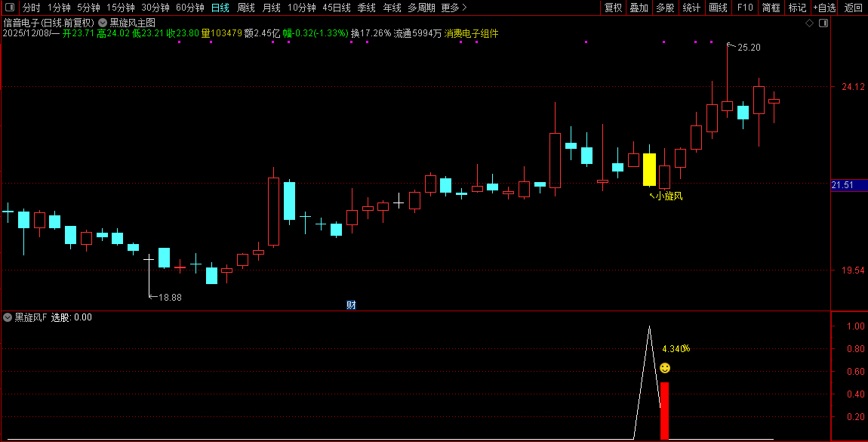
Task: Click the 24.12 price axis label
Action: (853, 86)
